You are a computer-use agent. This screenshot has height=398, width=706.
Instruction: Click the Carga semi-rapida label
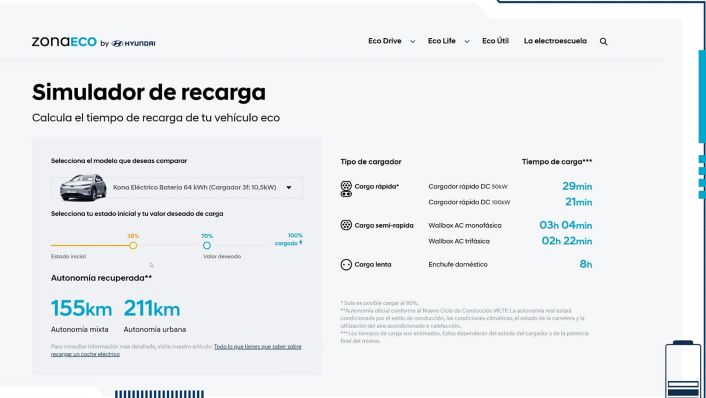point(384,225)
